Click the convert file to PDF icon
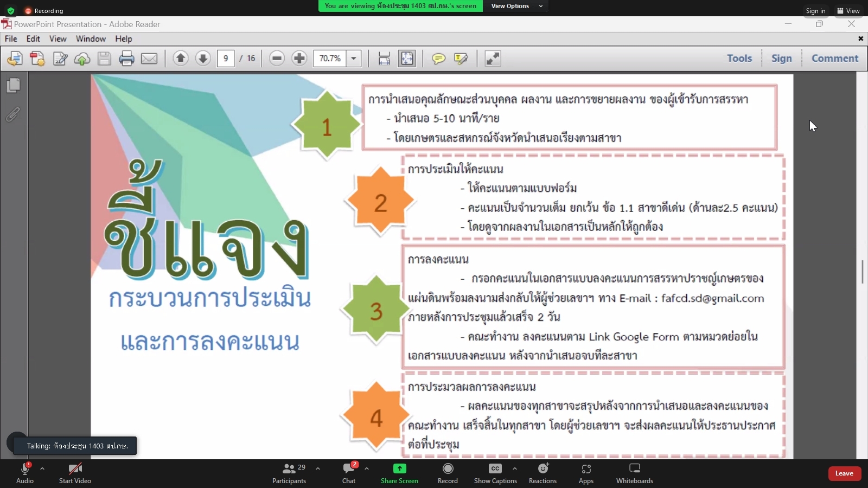The height and width of the screenshot is (488, 868). [37, 59]
